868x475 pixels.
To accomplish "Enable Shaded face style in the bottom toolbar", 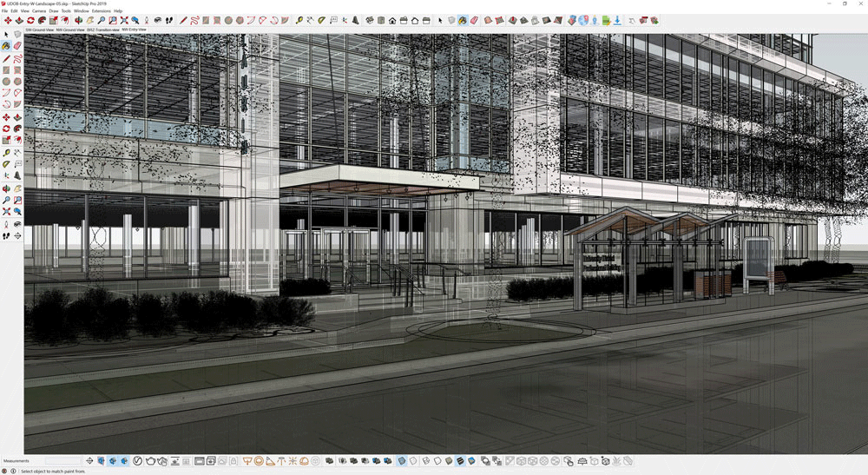I will point(449,460).
